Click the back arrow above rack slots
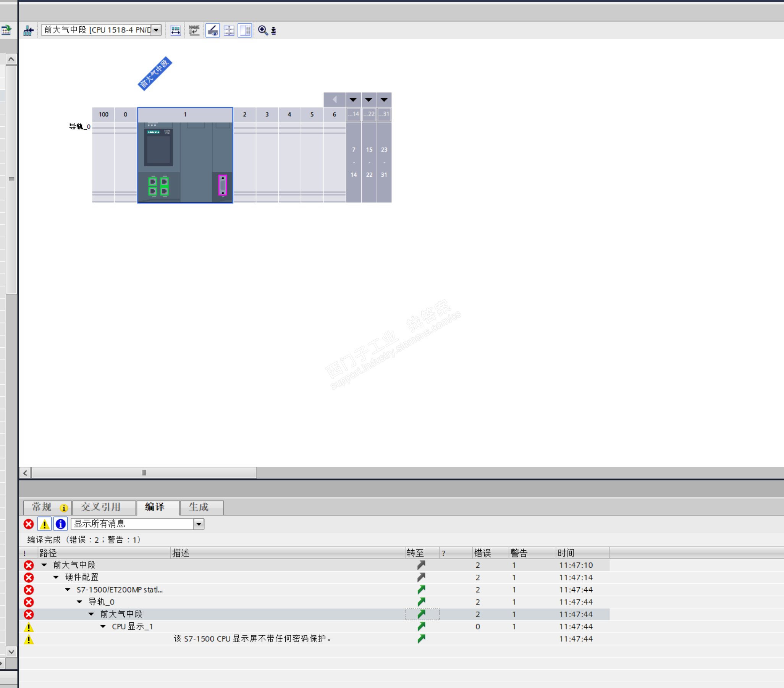Screen dimensions: 784x688 point(335,100)
